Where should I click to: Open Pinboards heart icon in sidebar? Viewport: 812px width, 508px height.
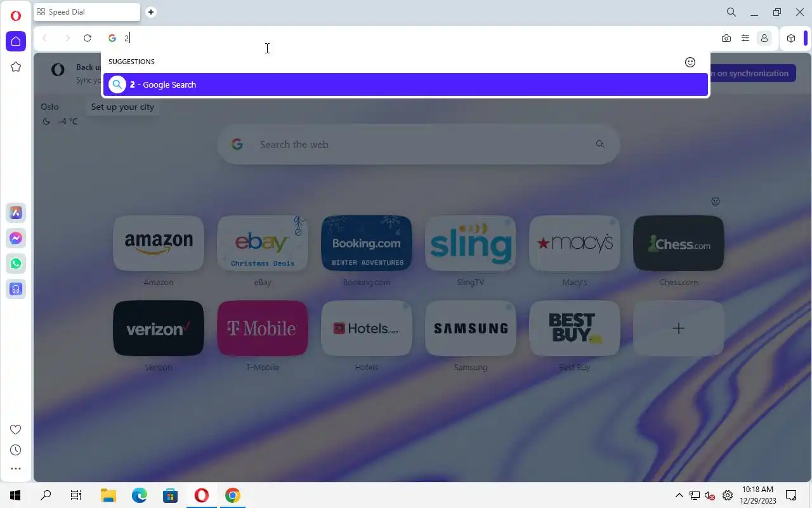tap(16, 429)
